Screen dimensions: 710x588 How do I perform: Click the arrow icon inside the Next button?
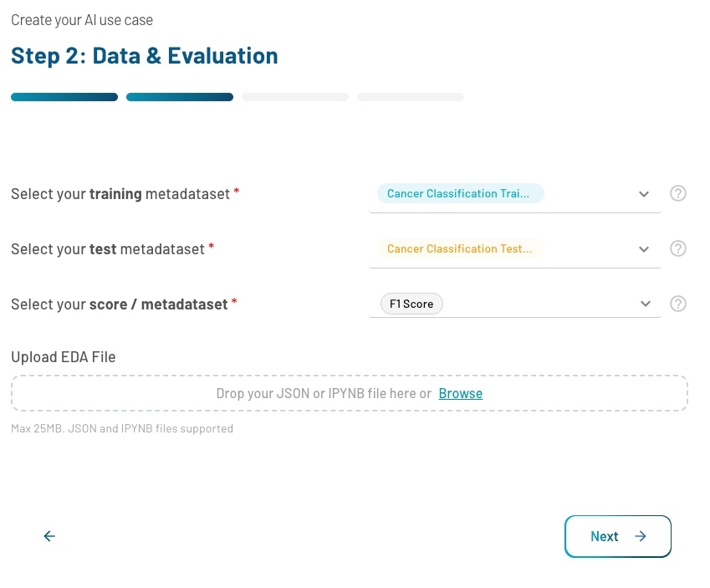click(639, 536)
